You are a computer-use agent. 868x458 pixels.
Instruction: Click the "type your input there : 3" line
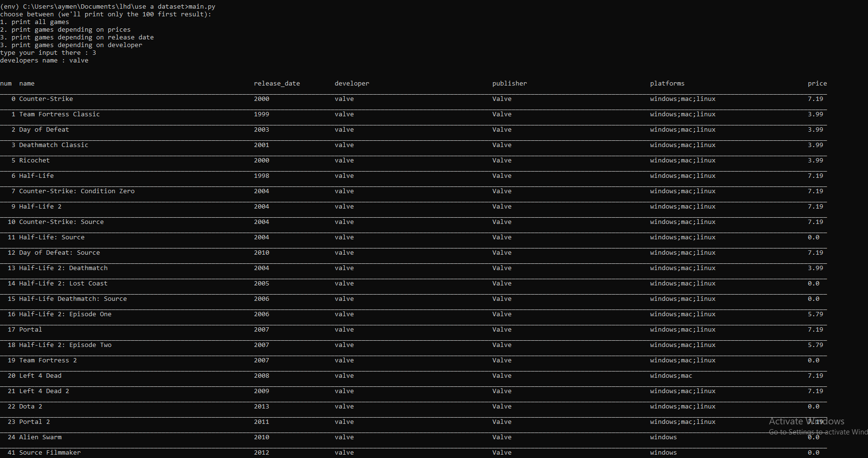click(48, 52)
